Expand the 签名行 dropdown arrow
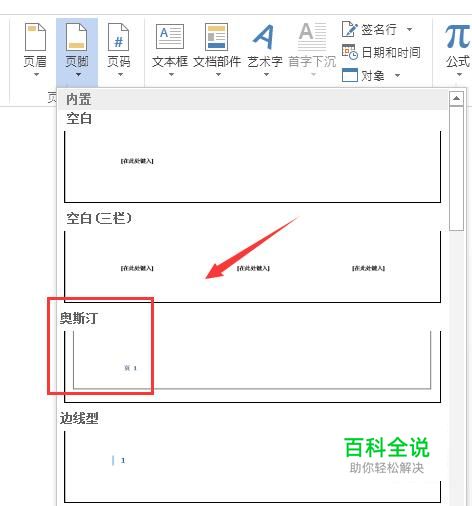This screenshot has width=472, height=506. 409,29
